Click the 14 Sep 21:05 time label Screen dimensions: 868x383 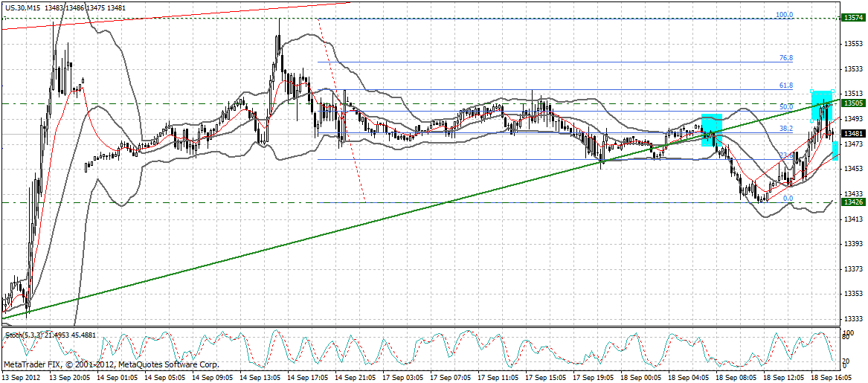(354, 378)
